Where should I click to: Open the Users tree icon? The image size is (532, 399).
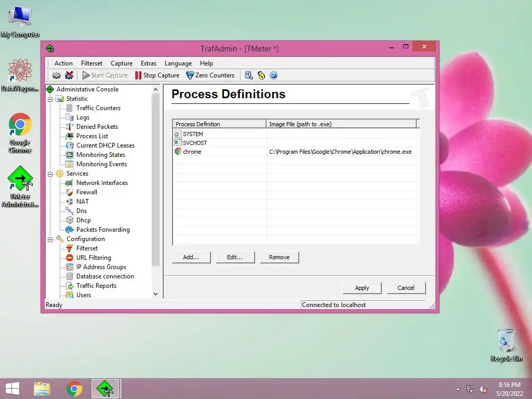click(x=70, y=295)
